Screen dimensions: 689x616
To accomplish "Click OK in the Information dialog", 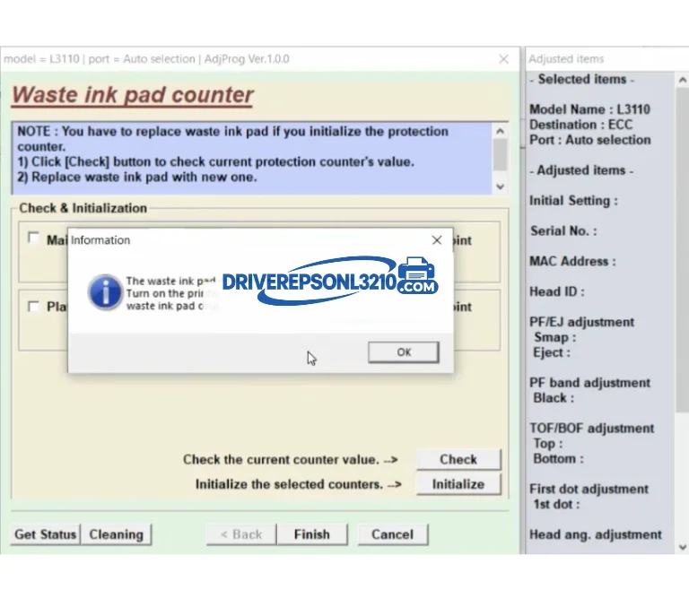I will tap(404, 352).
